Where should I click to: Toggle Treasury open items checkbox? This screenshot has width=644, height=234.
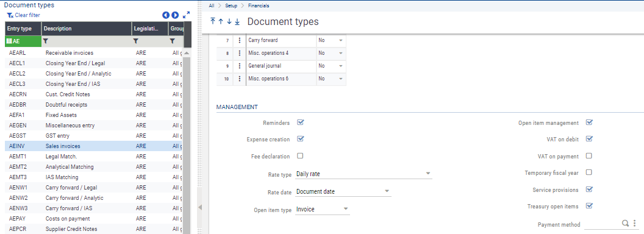tap(589, 206)
